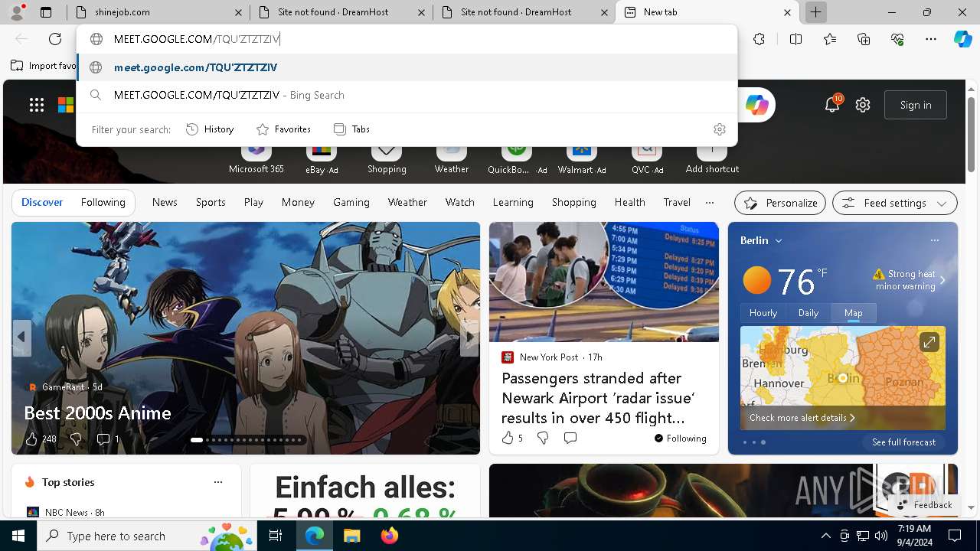Click the Personalize button
This screenshot has width=980, height=551.
[x=780, y=203]
